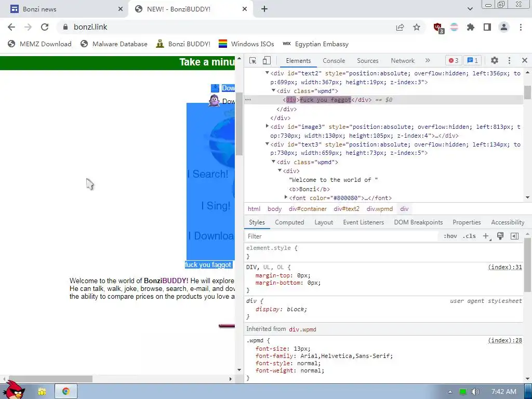The image size is (532, 399).
Task: Select div#container in the breadcrumb
Action: 308,209
